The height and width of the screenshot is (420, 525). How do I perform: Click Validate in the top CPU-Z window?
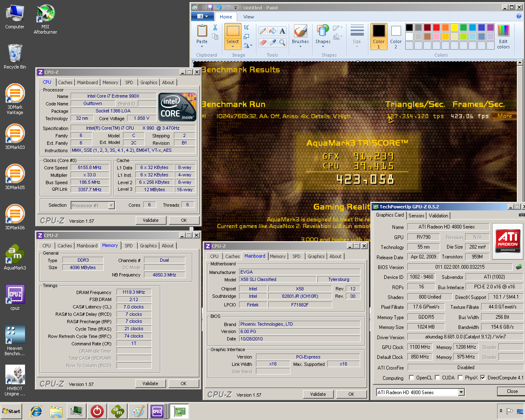tap(151, 220)
